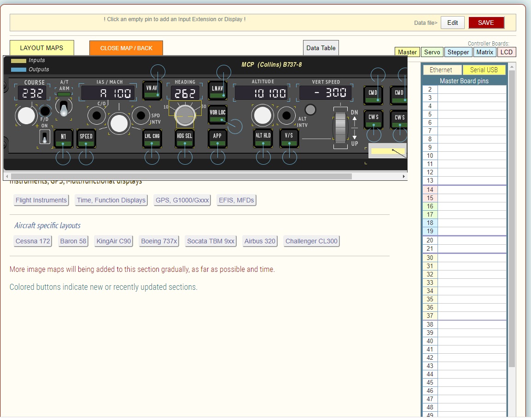Click the LVL CHG button
The image size is (531, 420).
coord(152,138)
